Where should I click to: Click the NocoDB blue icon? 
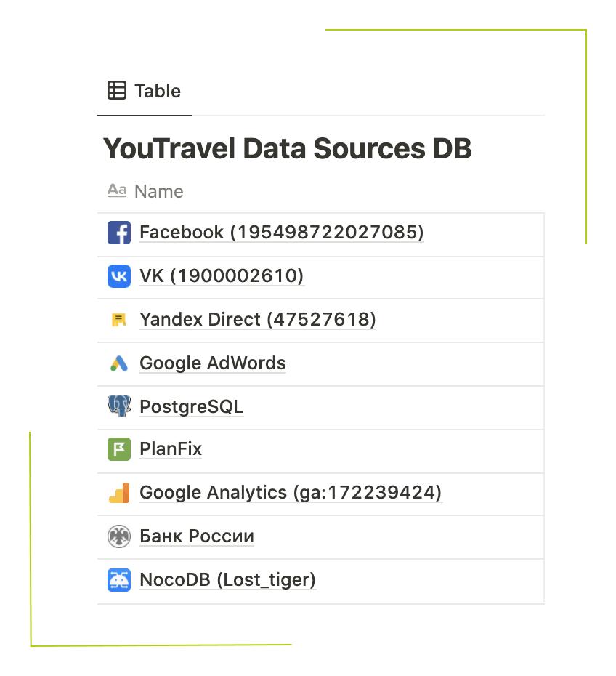point(119,580)
